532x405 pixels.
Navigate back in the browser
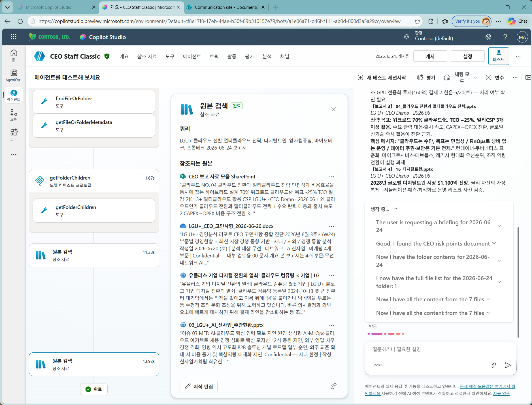point(7,21)
